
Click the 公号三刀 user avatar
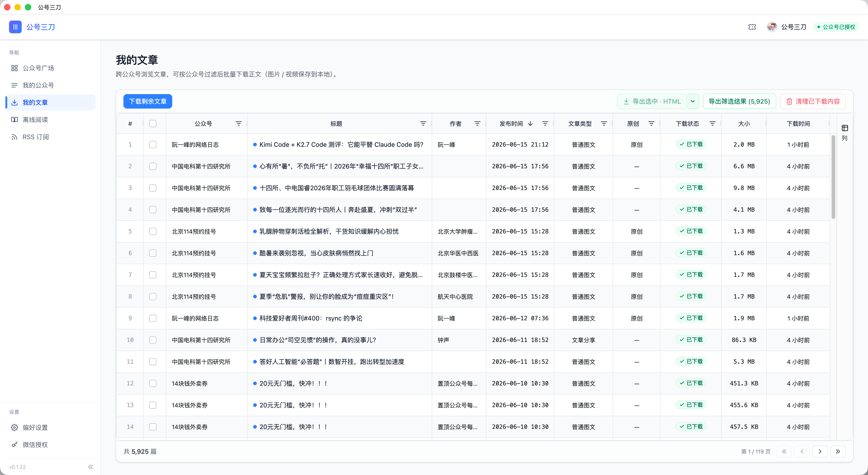point(772,27)
